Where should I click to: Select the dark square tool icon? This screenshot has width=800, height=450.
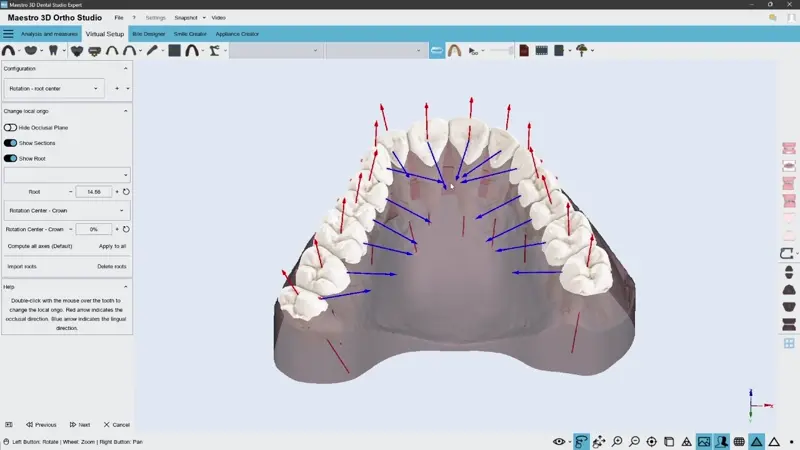click(x=174, y=51)
